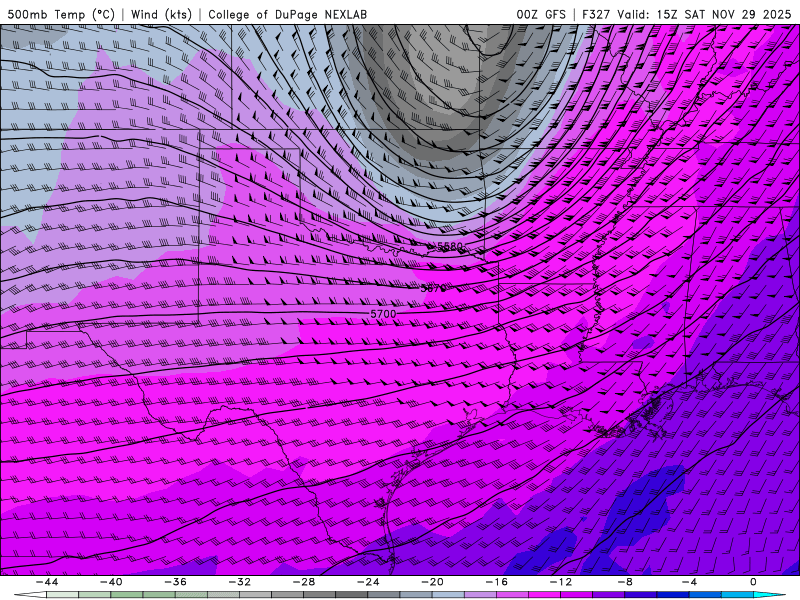
Task: Click the 5580 height contour label
Action: pos(450,246)
